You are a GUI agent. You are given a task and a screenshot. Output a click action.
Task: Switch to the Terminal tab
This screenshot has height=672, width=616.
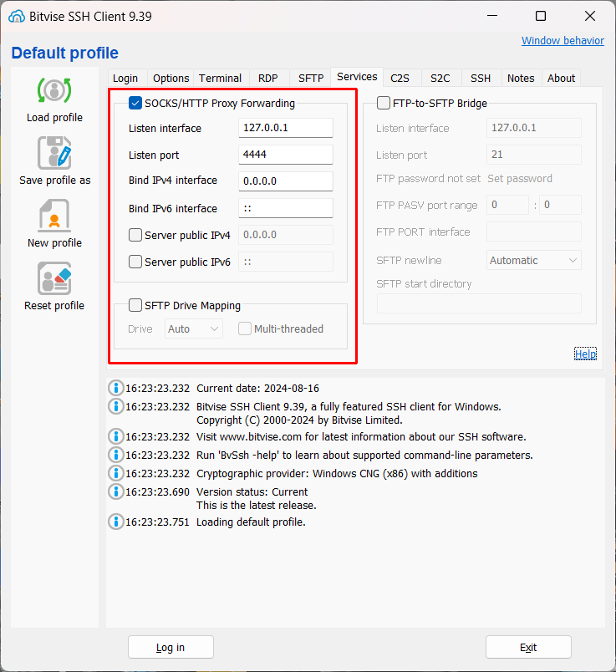pyautogui.click(x=221, y=79)
